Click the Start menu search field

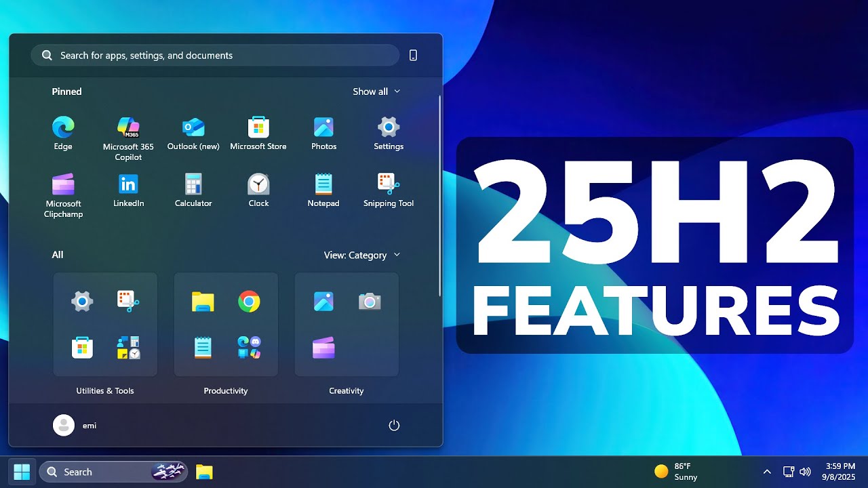[x=215, y=56]
